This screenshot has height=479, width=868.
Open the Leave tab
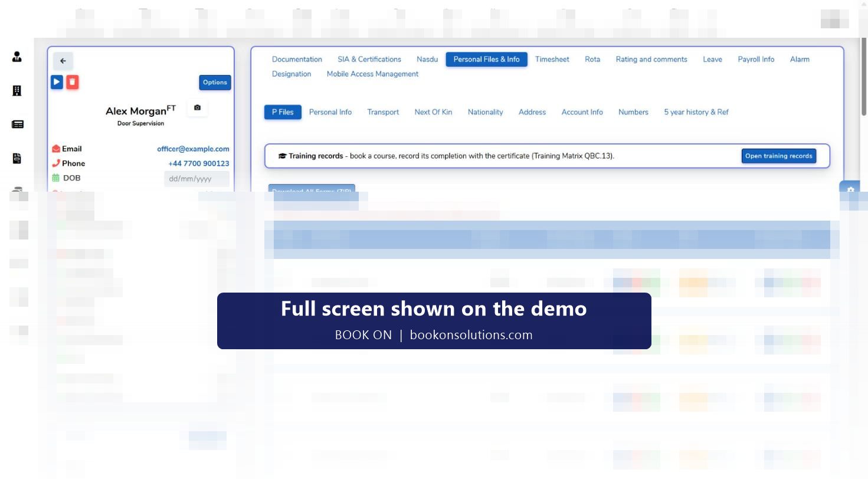pos(712,59)
